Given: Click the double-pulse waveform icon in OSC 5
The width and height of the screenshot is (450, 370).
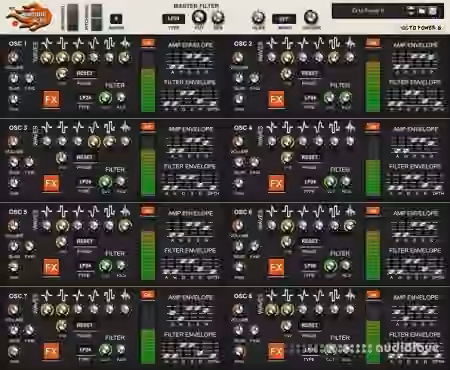Looking at the screenshot, I should pyautogui.click(x=109, y=211).
